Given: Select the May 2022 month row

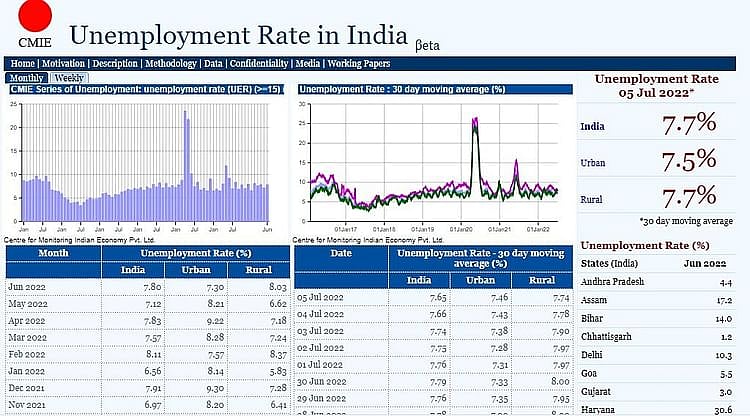Looking at the screenshot, I should 148,304.
